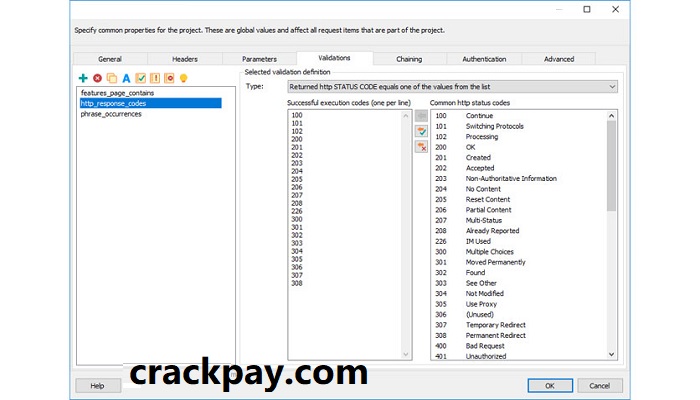The width and height of the screenshot is (700, 400).
Task: Click the OK button
Action: [550, 386]
